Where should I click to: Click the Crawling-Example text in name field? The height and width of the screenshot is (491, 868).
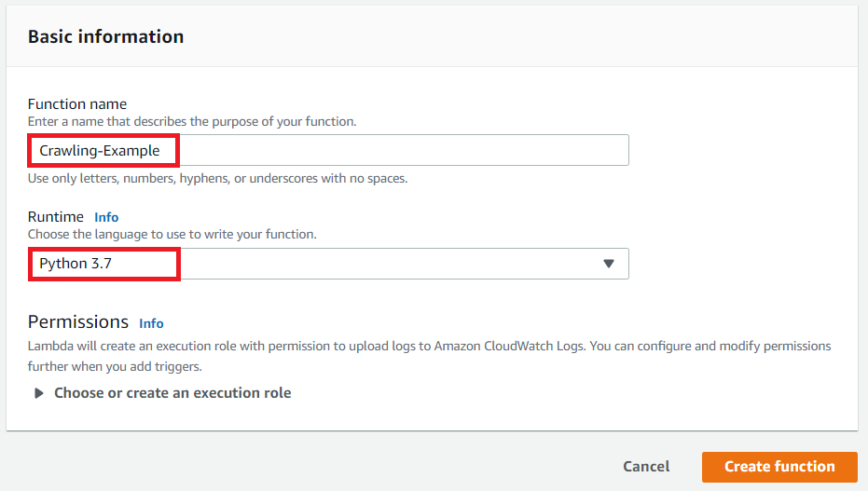point(100,150)
